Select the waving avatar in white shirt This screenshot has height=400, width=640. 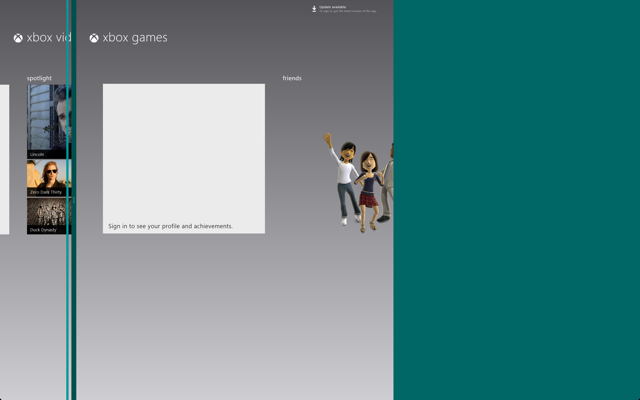coord(343,179)
